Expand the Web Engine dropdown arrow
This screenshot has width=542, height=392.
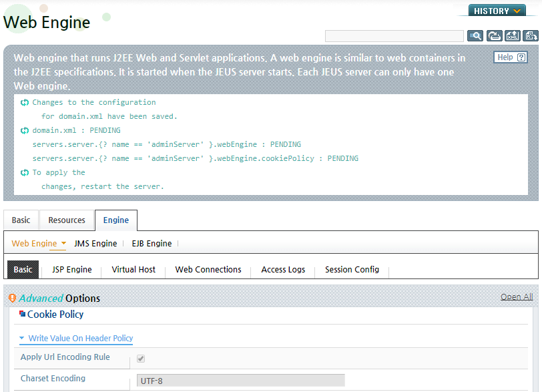(x=63, y=243)
